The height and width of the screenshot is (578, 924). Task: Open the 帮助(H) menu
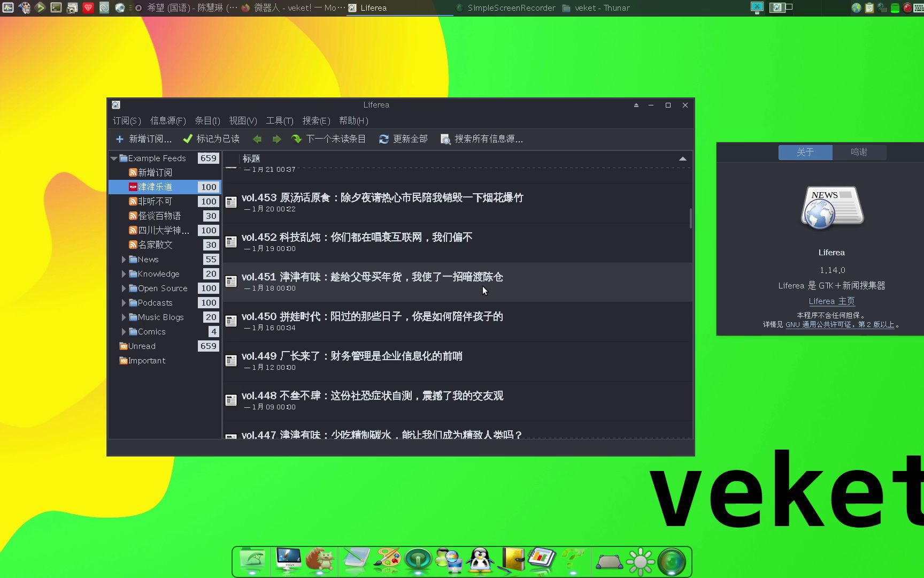pyautogui.click(x=353, y=121)
